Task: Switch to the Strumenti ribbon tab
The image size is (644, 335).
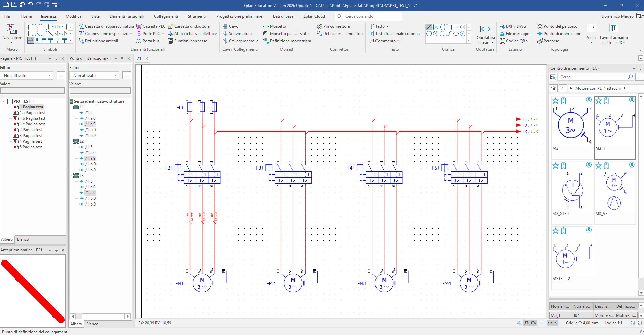Action: tap(196, 16)
